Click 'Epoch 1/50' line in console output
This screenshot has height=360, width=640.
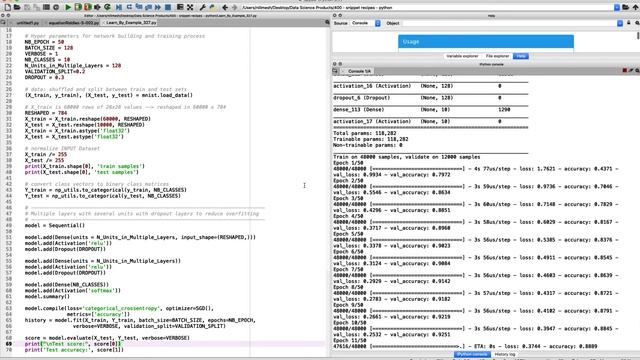pyautogui.click(x=348, y=163)
